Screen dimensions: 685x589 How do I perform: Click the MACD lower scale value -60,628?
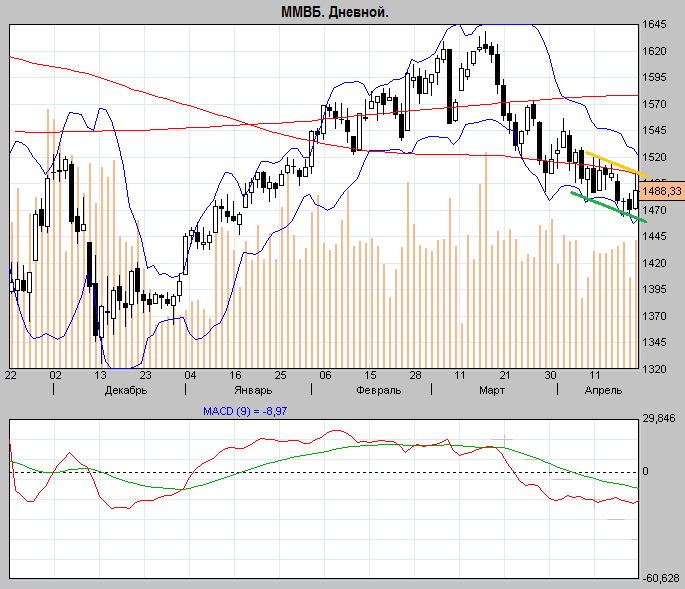click(x=661, y=579)
